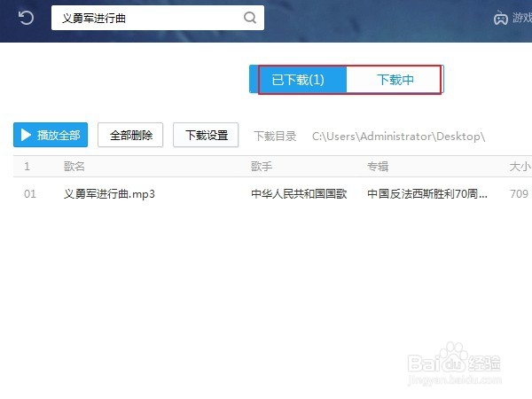The image size is (532, 399).
Task: Click the 709 size value
Action: 520,194
